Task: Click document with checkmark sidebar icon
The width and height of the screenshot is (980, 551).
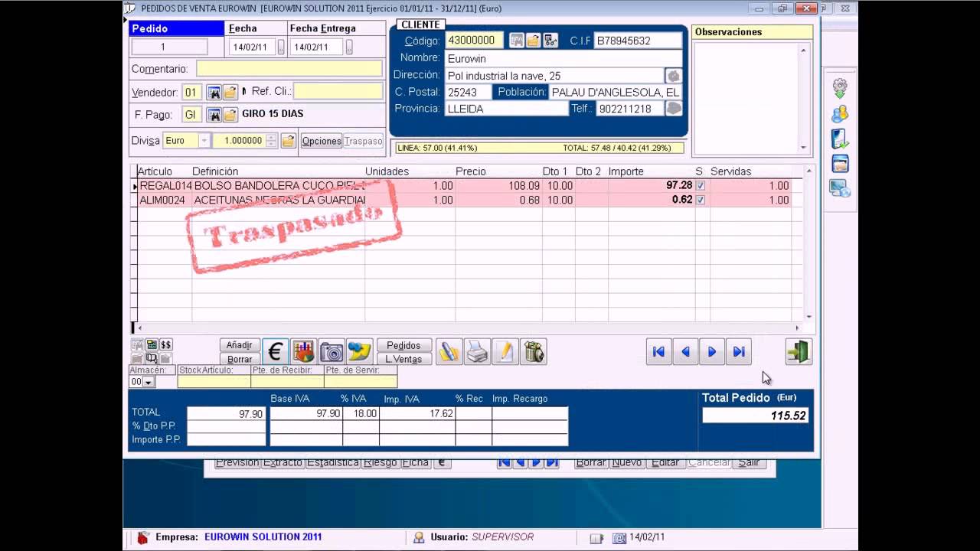Action: [x=840, y=139]
